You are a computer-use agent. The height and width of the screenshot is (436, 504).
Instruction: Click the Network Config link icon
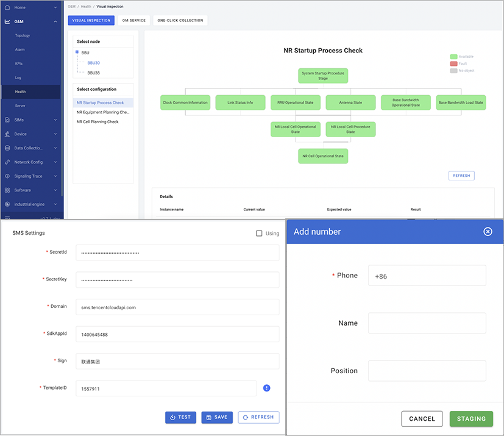[x=7, y=162]
